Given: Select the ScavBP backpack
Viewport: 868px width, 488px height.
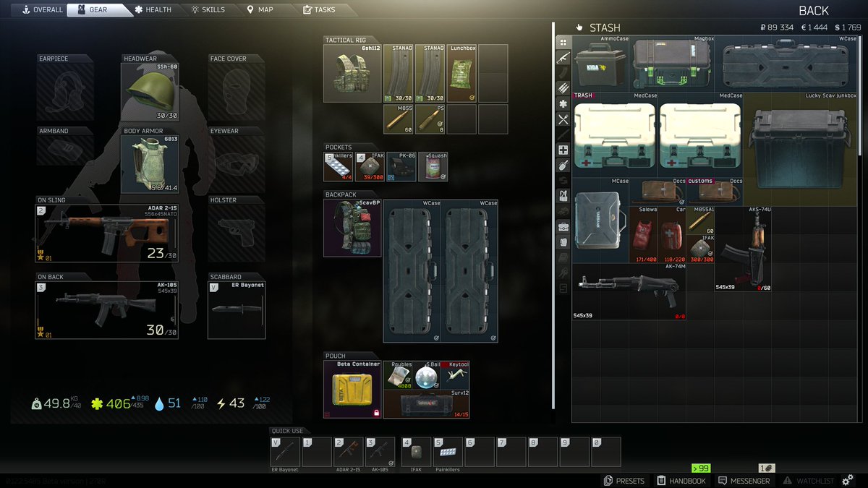Looking at the screenshot, I should (352, 228).
